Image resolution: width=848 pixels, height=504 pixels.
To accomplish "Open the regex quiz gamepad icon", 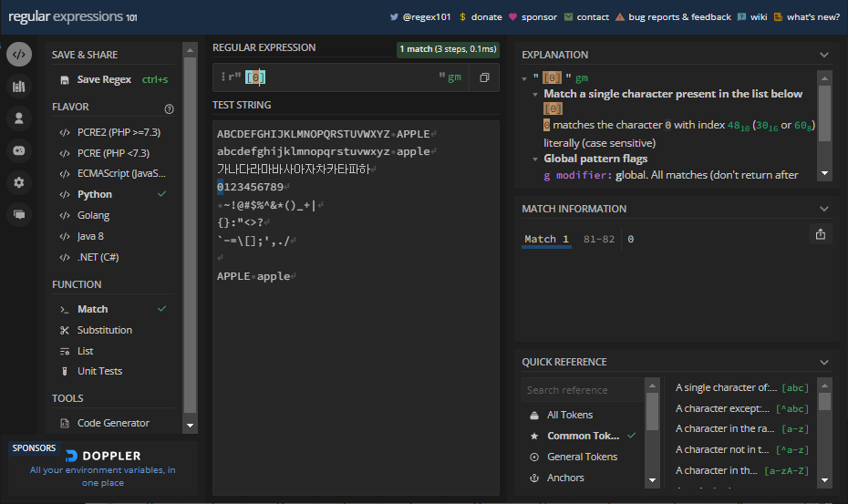I will pyautogui.click(x=19, y=150).
